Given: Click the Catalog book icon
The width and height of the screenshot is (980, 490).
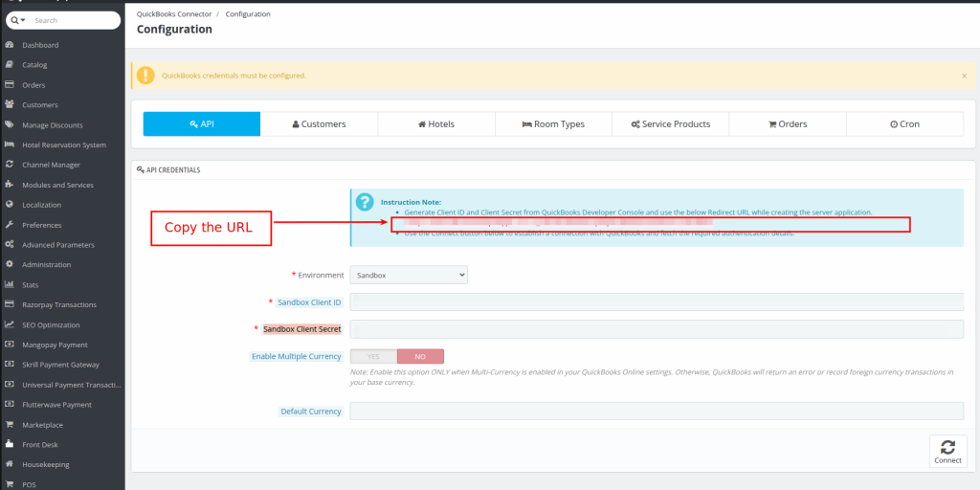Looking at the screenshot, I should [10, 65].
